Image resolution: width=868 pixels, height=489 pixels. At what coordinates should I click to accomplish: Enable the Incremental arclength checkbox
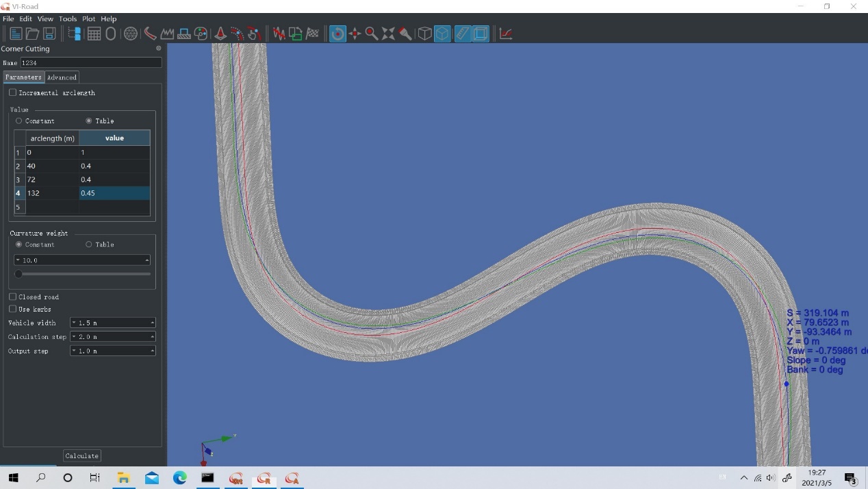pos(12,92)
